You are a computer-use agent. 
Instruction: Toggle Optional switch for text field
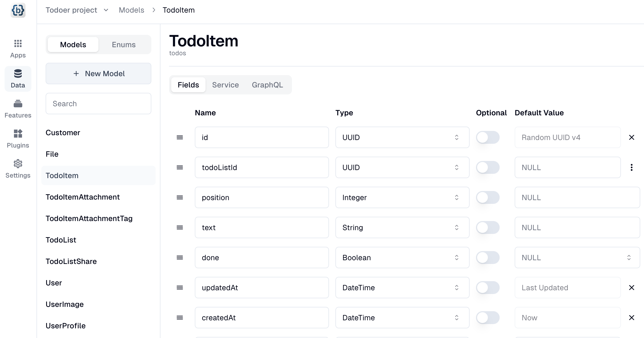tap(488, 228)
